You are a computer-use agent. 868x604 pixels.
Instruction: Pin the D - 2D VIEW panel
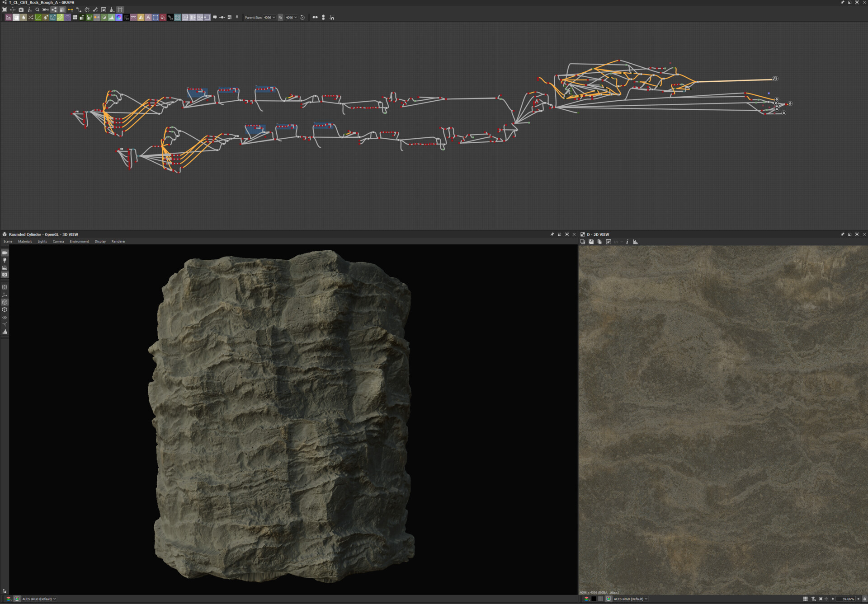click(842, 234)
